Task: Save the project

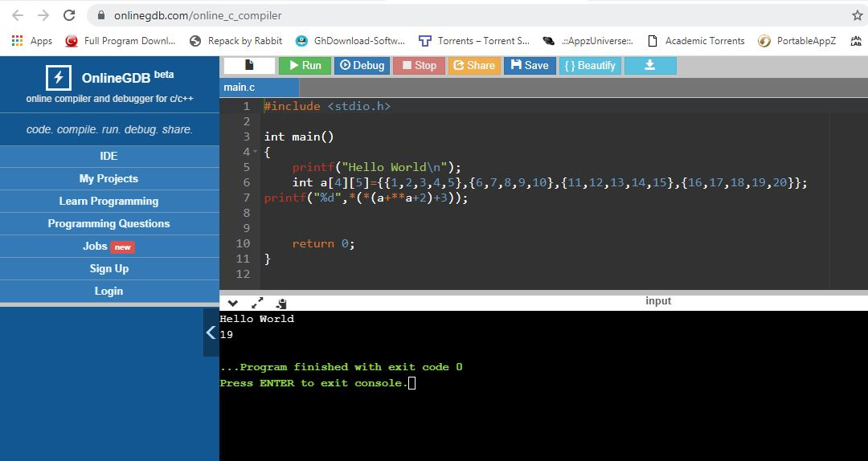Action: 530,65
